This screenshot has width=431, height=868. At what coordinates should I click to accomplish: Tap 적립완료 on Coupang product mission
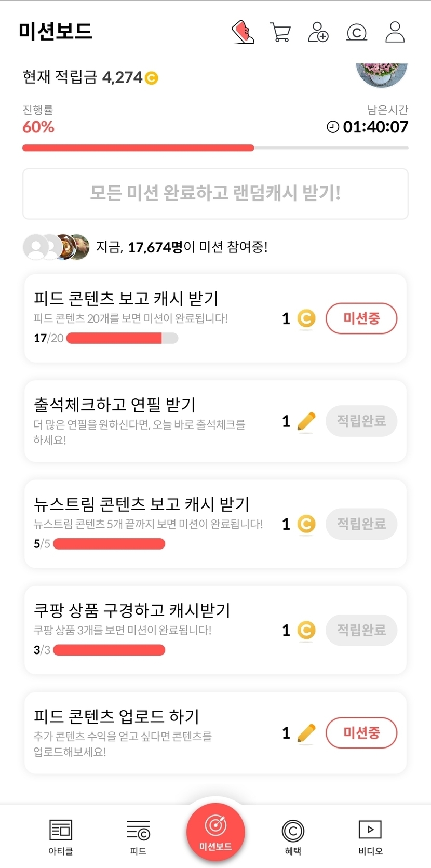coord(361,630)
